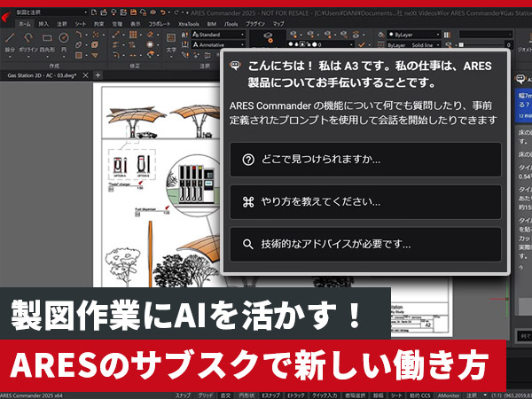This screenshot has width=532, height=399.
Task: Click the line weight bars icon
Action: click(x=448, y=35)
